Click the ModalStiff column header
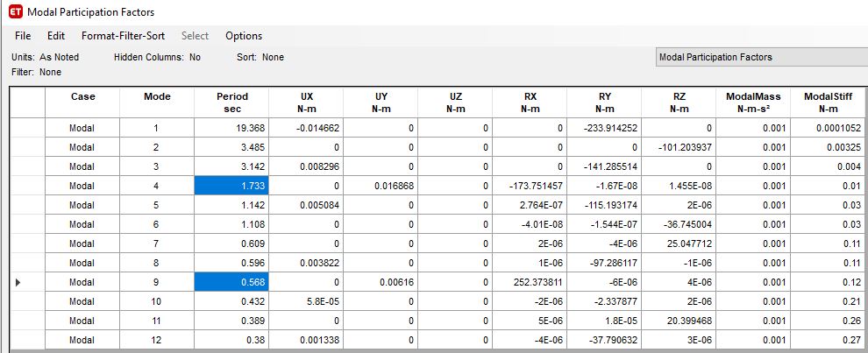The image size is (868, 353). click(829, 102)
